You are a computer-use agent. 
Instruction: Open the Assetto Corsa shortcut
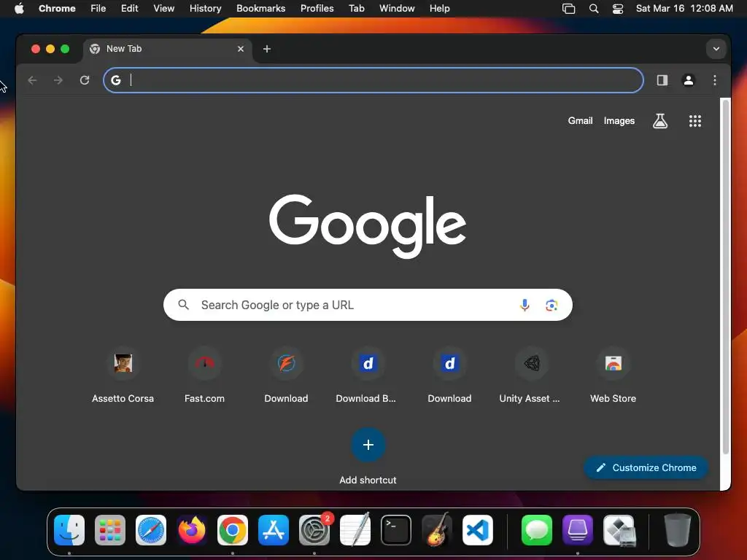tap(123, 376)
